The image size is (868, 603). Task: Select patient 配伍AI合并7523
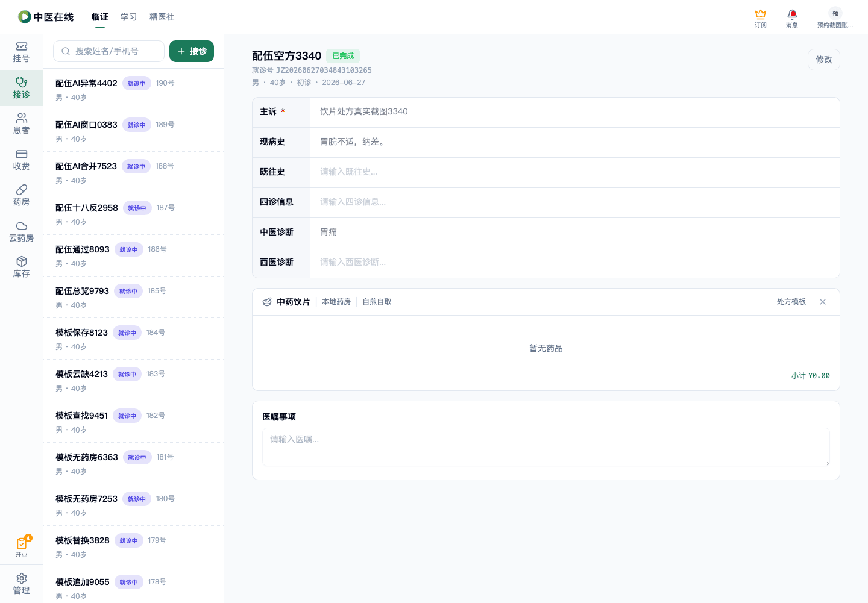[133, 172]
